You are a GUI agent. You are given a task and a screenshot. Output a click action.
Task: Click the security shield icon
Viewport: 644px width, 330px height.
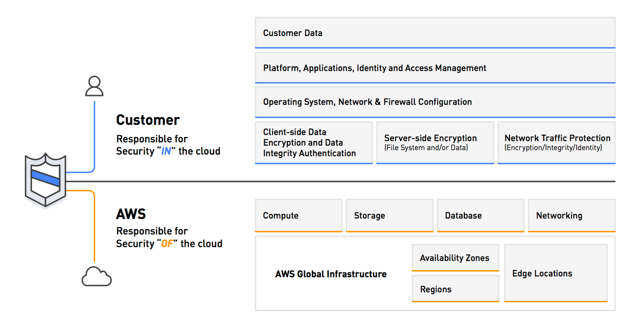[x=46, y=180]
